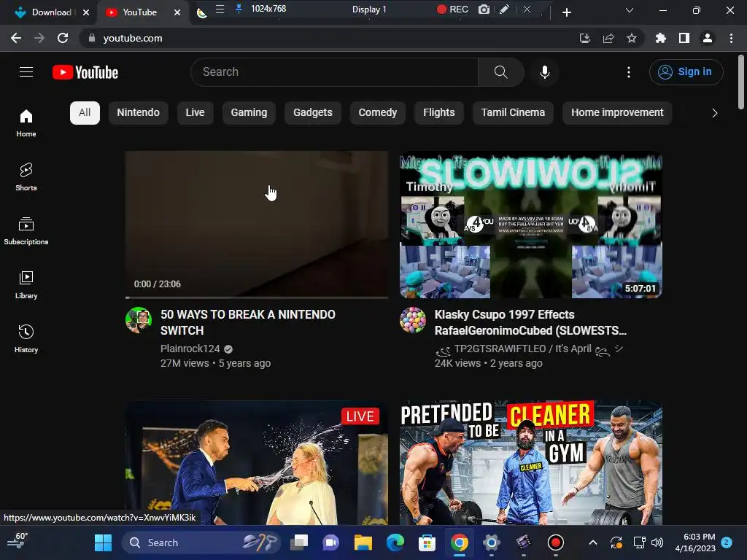Open Shorts in the sidebar
Image resolution: width=747 pixels, height=560 pixels.
26,176
